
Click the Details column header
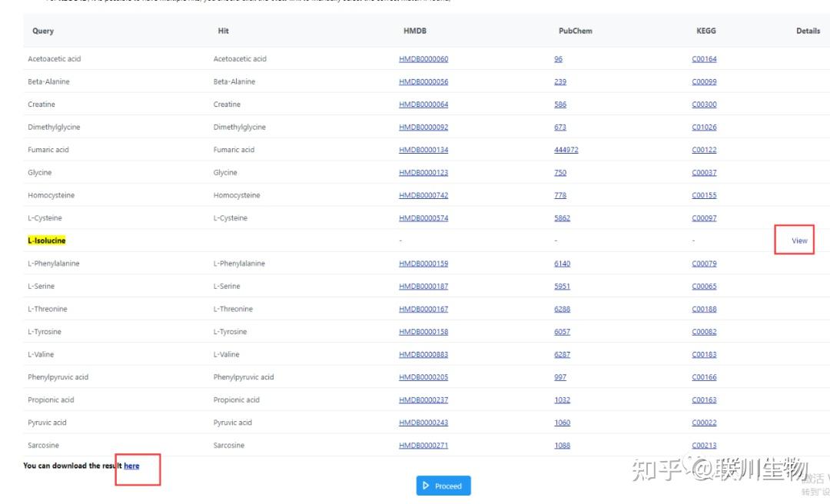pos(808,31)
